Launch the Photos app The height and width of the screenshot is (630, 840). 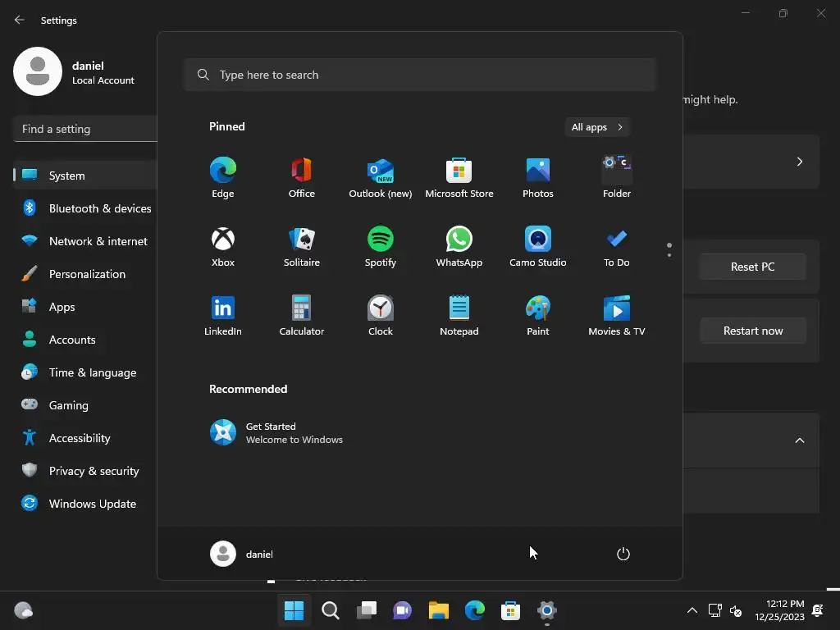(538, 178)
